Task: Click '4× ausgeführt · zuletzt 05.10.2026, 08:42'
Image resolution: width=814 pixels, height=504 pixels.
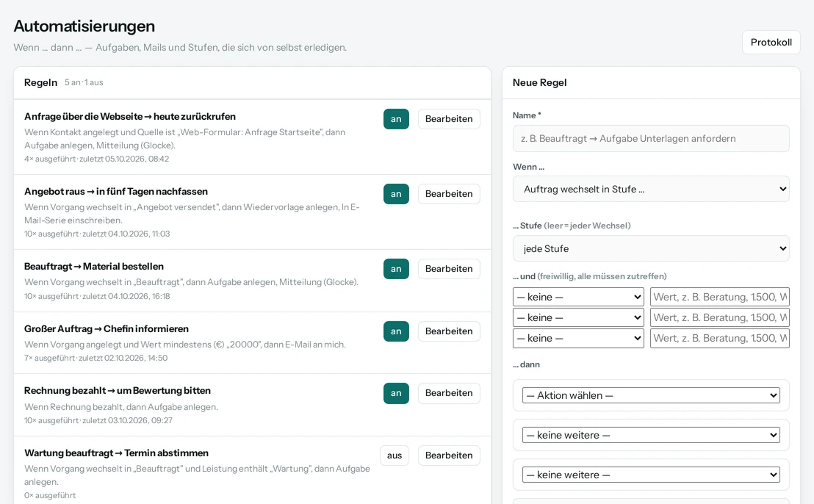Action: point(96,159)
